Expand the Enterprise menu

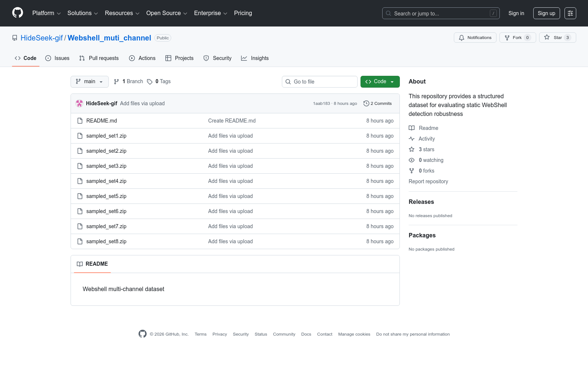click(211, 13)
